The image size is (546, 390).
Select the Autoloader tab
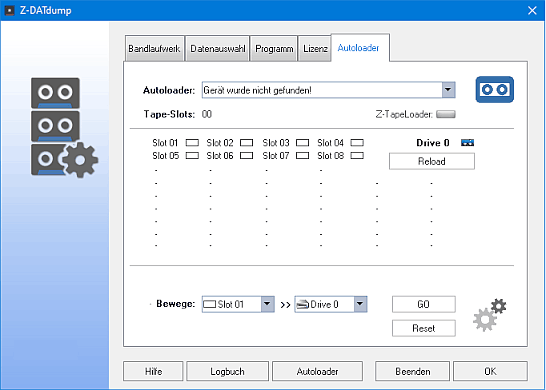pyautogui.click(x=359, y=48)
